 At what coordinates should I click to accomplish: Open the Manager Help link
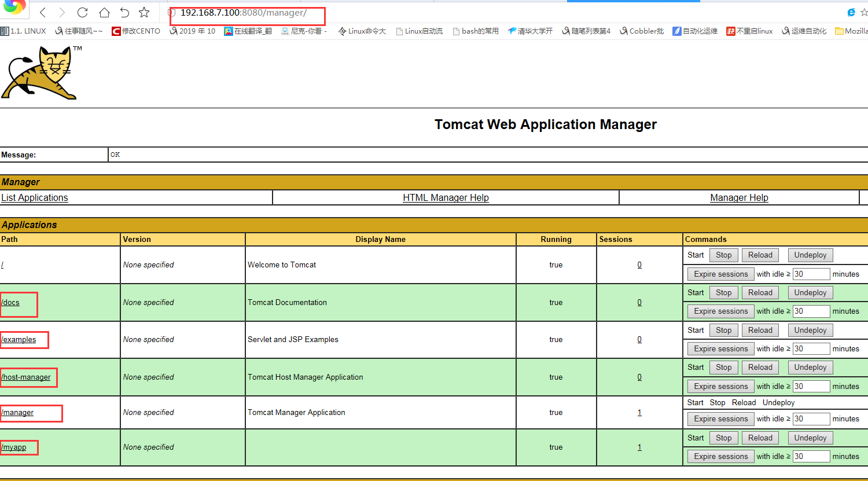[x=739, y=197]
